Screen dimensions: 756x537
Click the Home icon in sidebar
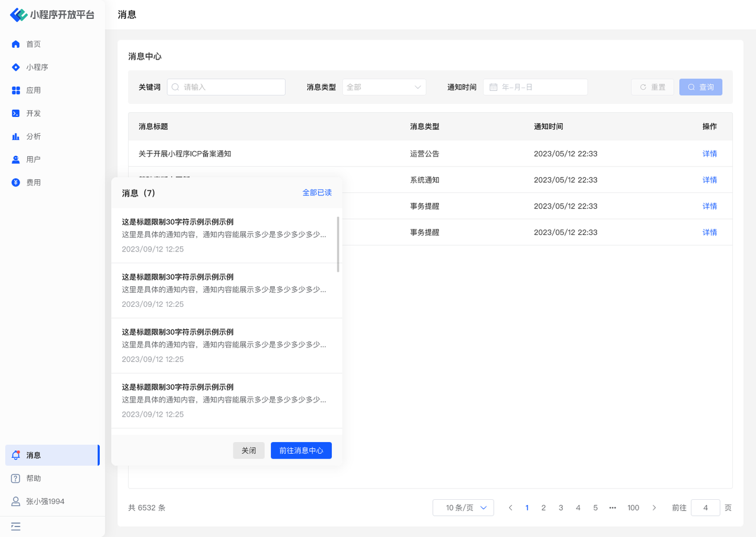tap(16, 44)
